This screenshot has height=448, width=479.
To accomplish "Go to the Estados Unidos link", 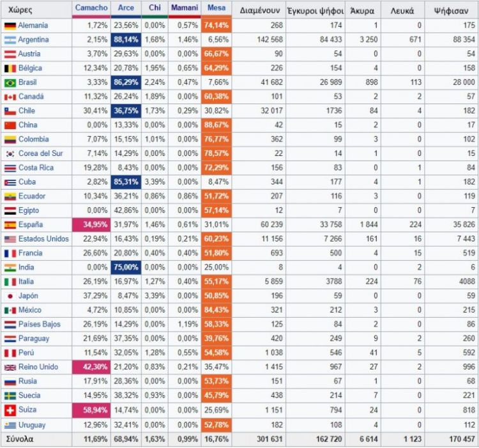I will point(44,239).
